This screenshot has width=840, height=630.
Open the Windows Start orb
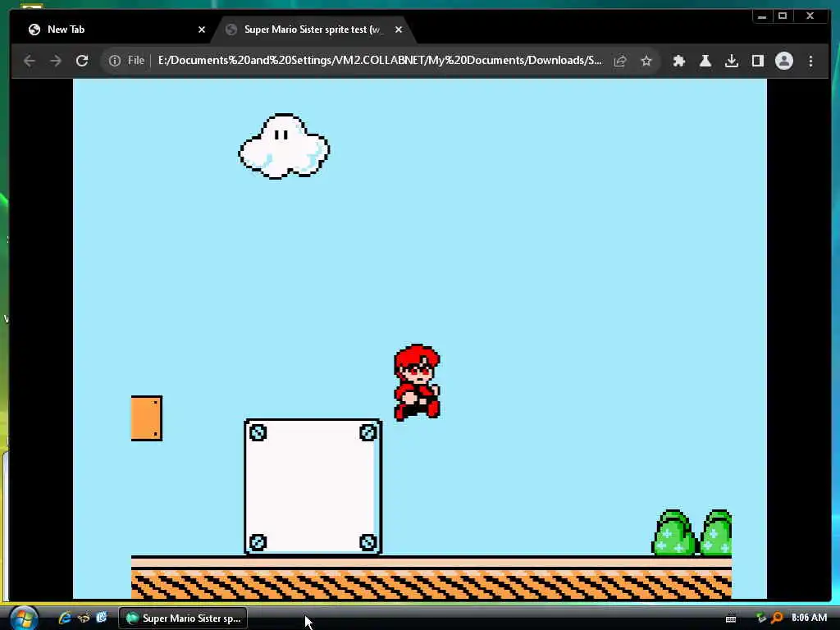24,619
